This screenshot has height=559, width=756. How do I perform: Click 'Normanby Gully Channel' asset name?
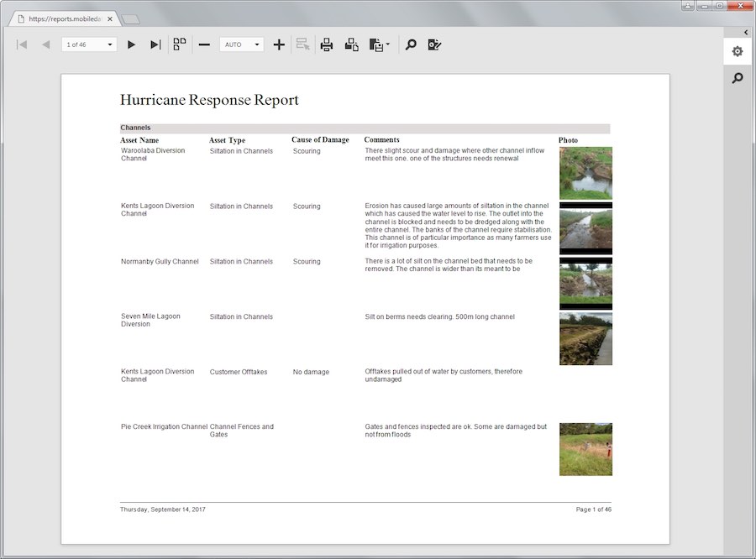pos(160,261)
